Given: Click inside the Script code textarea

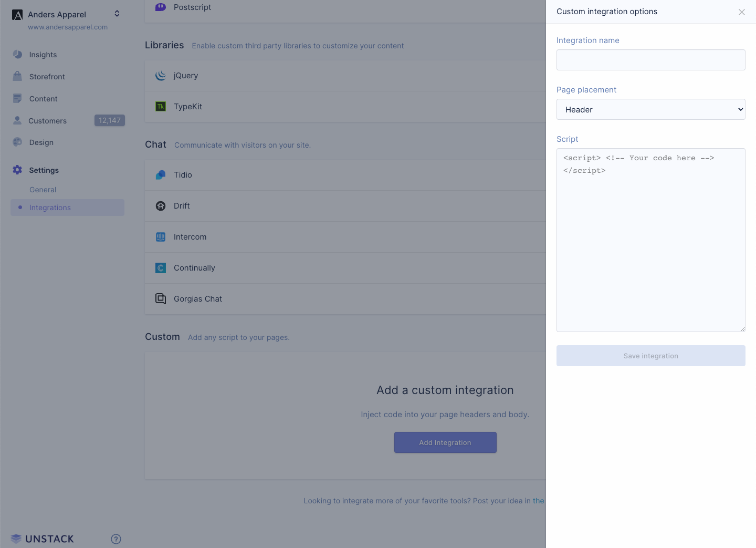Looking at the screenshot, I should [650, 247].
